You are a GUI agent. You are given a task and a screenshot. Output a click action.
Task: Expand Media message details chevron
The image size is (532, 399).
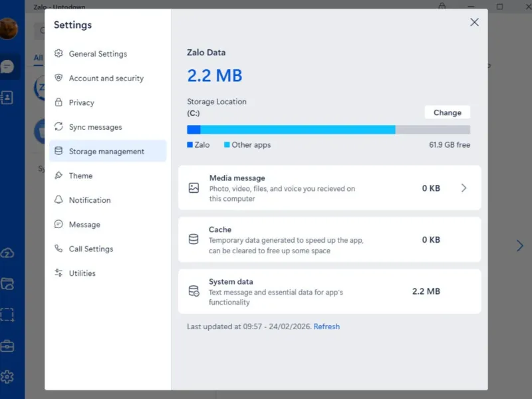[464, 188]
